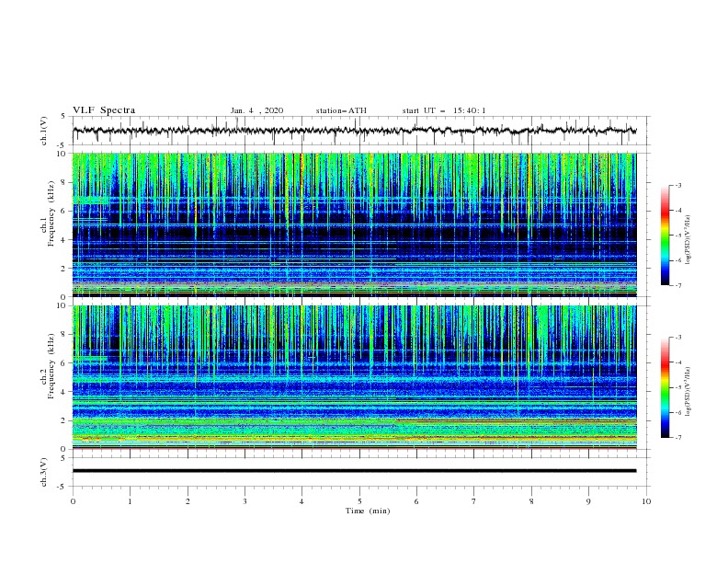Click the "station=ATH" header label
Screen dimensions: 728x563
[341, 110]
